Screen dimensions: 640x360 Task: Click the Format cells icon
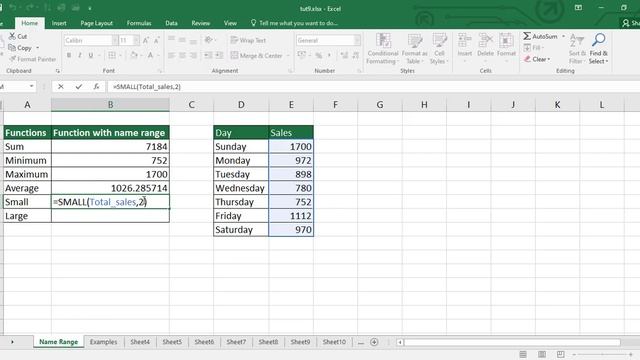click(x=506, y=41)
